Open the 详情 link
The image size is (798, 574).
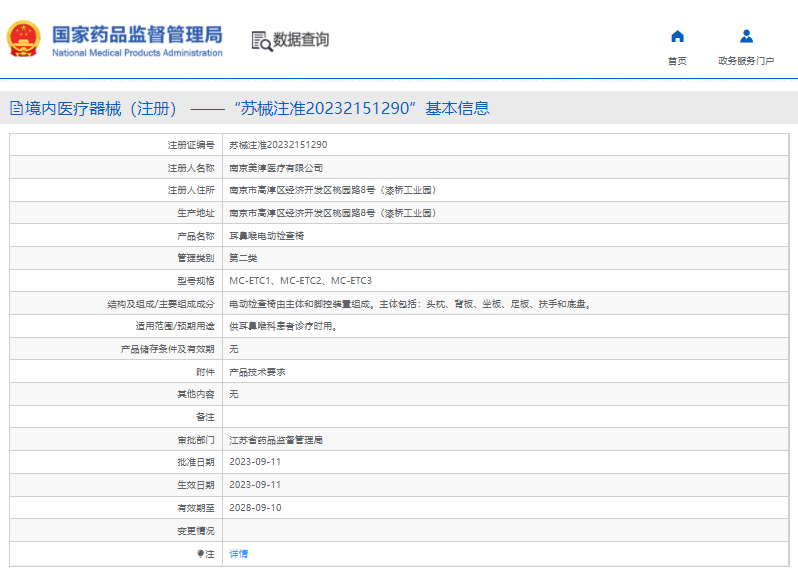tap(238, 554)
